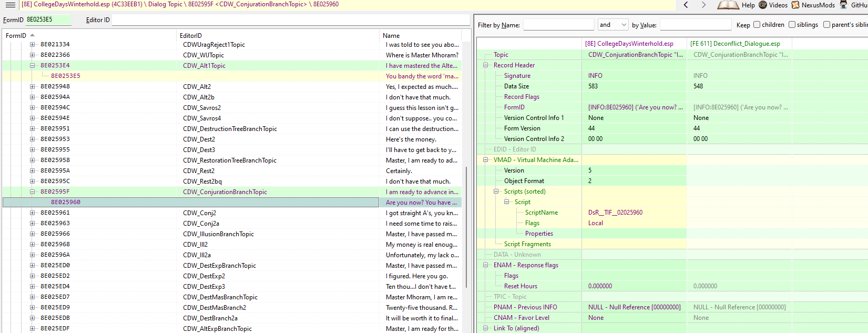Open the NexusMods link
Screen dimensions: 868x333
pyautogui.click(x=813, y=5)
